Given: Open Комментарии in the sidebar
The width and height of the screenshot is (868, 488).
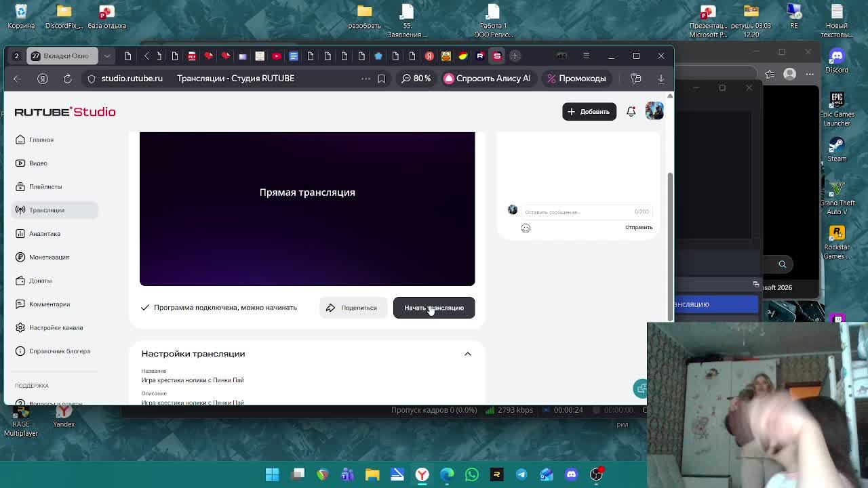Looking at the screenshot, I should 49,304.
